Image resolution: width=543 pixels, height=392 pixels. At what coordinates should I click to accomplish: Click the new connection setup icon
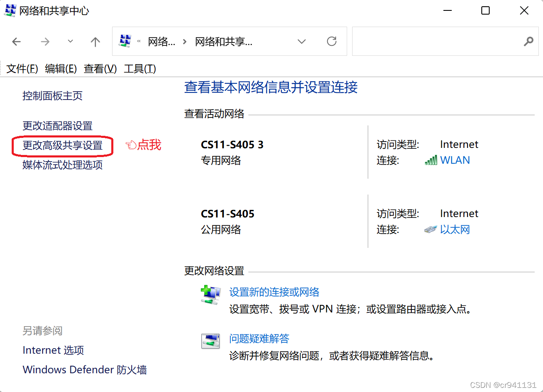(x=210, y=295)
